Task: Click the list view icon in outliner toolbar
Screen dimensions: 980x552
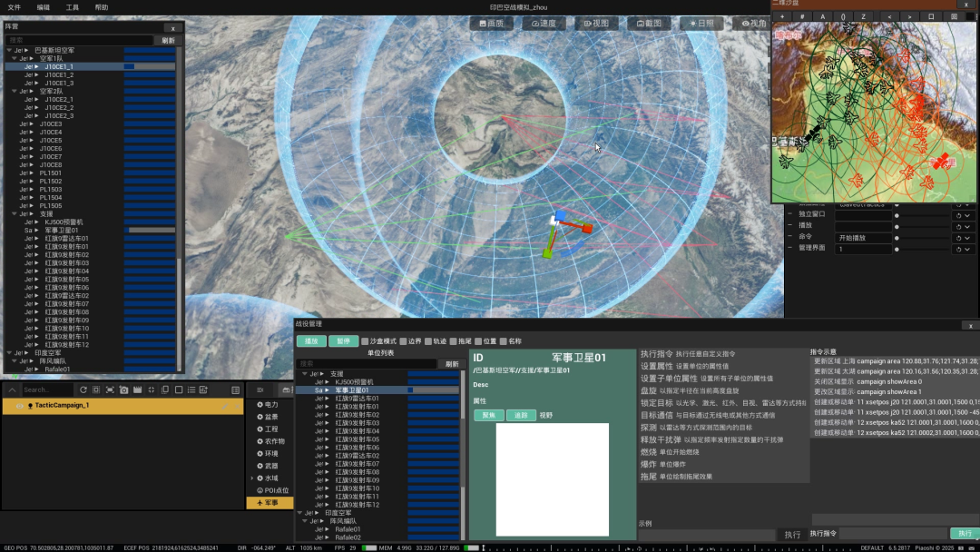Action: pos(191,389)
